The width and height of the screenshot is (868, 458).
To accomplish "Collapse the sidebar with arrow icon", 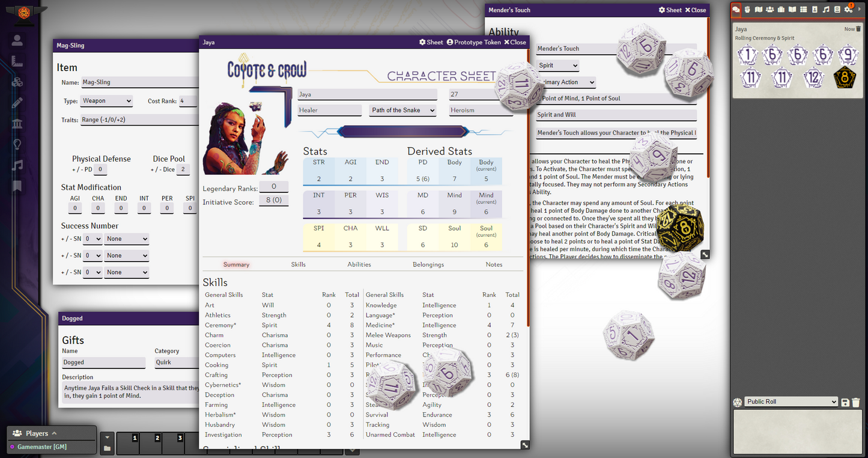I will 860,10.
